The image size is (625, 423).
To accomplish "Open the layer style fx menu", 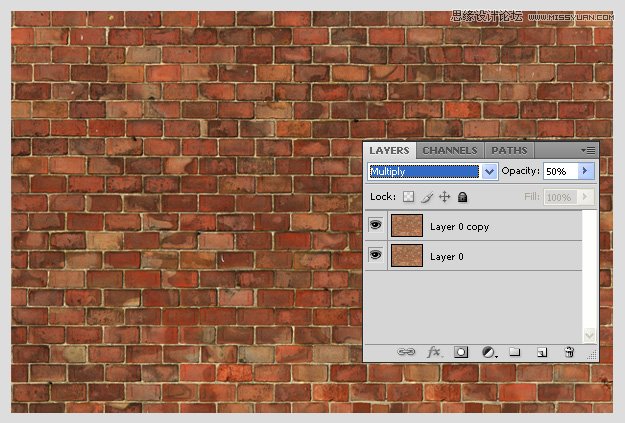I will [434, 352].
